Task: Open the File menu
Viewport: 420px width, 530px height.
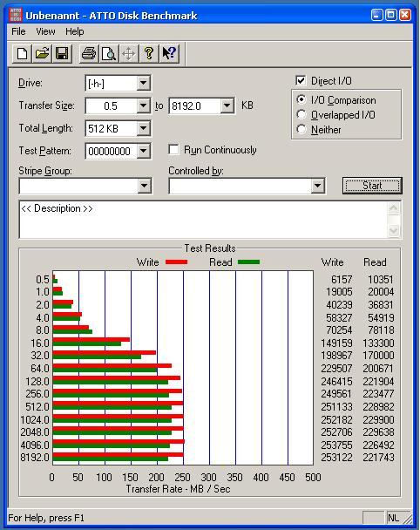Action: [18, 31]
